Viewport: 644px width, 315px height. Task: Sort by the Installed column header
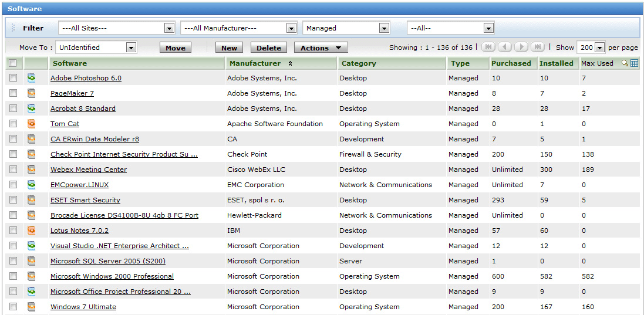tap(558, 63)
